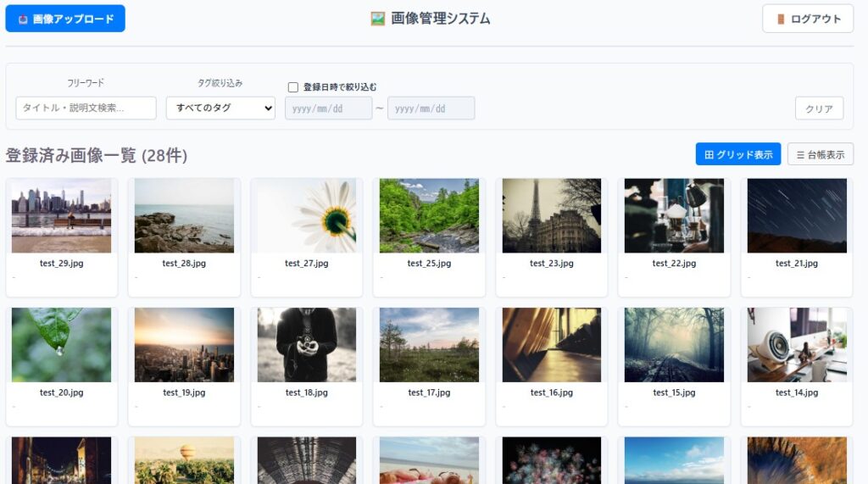Click file name test_21.jpg

click(797, 263)
